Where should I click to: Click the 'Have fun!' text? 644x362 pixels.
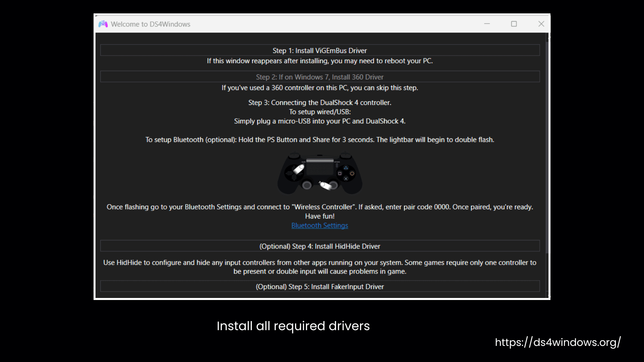(x=320, y=216)
